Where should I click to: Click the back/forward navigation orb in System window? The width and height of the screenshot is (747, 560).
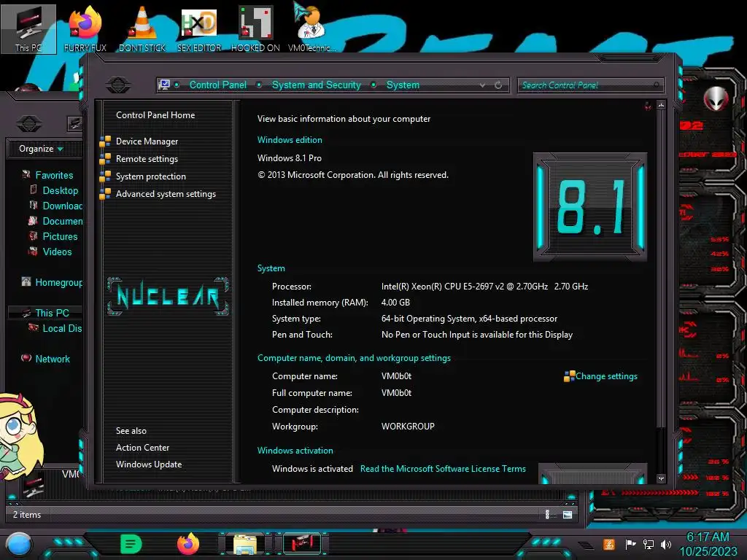point(118,85)
